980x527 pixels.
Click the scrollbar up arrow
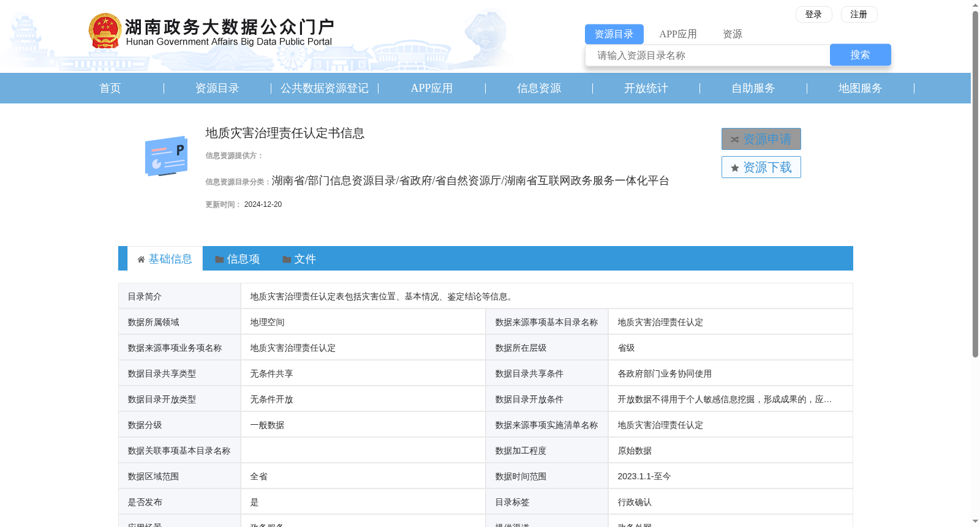pos(975,5)
